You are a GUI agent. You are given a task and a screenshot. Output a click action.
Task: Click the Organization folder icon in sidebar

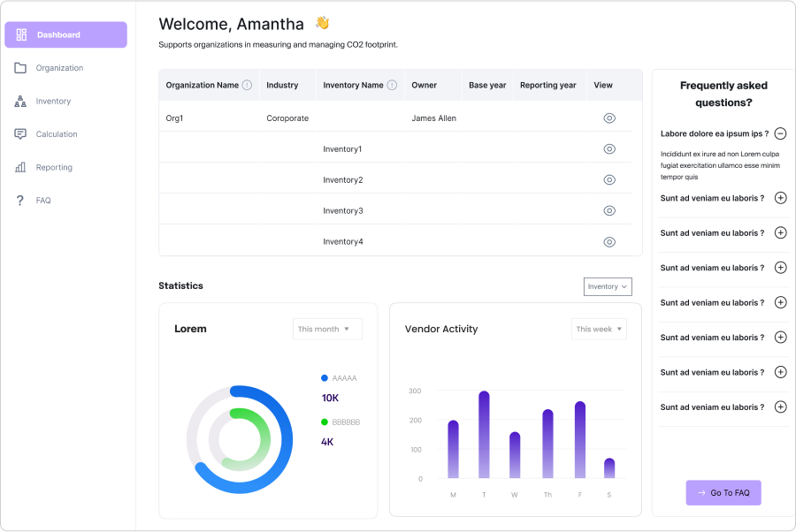[x=20, y=68]
